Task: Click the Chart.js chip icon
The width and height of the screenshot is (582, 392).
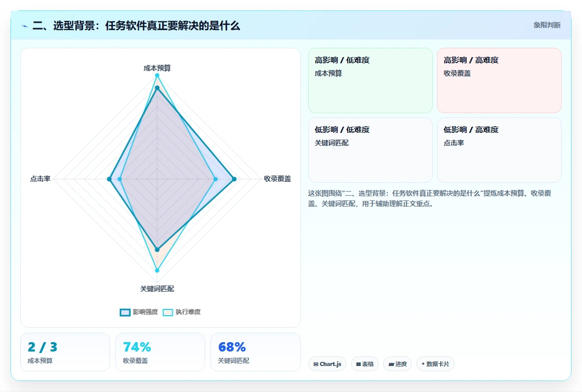Action: 316,364
